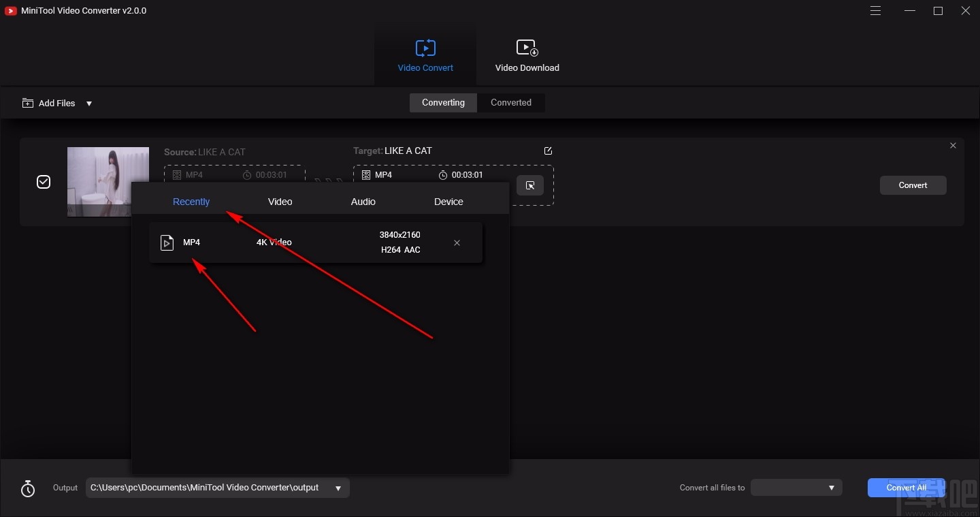Choose the MP4 4K Video preset
Viewport: 980px width, 517px height.
tap(316, 242)
